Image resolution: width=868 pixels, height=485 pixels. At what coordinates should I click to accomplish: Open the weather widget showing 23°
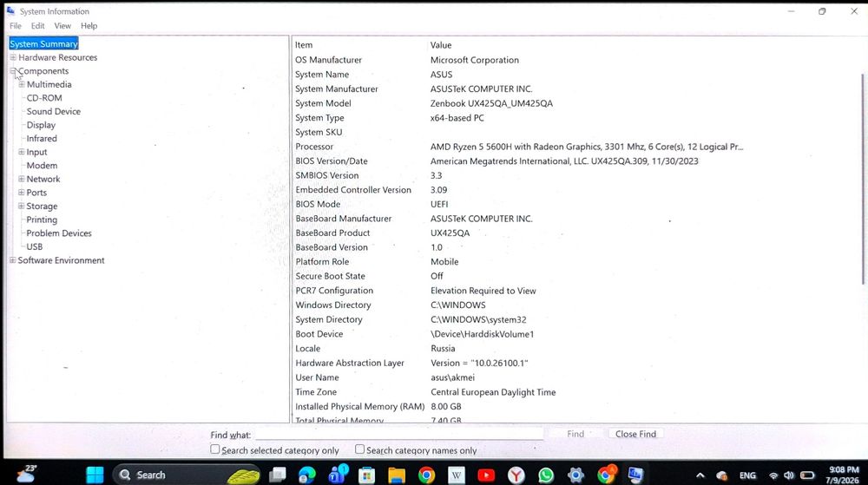click(27, 474)
